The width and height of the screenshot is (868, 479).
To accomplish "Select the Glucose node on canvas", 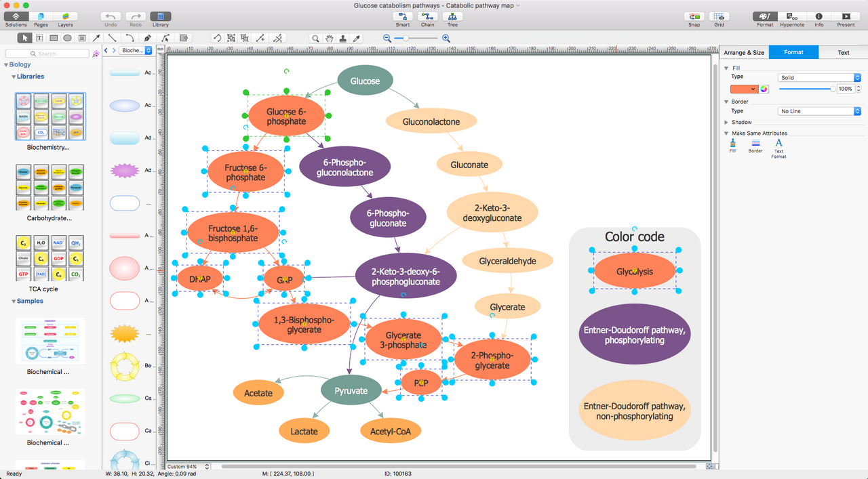I will 365,81.
